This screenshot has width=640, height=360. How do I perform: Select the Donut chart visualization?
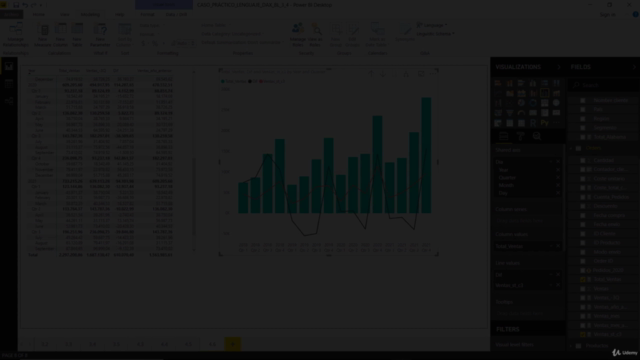tap(533, 103)
